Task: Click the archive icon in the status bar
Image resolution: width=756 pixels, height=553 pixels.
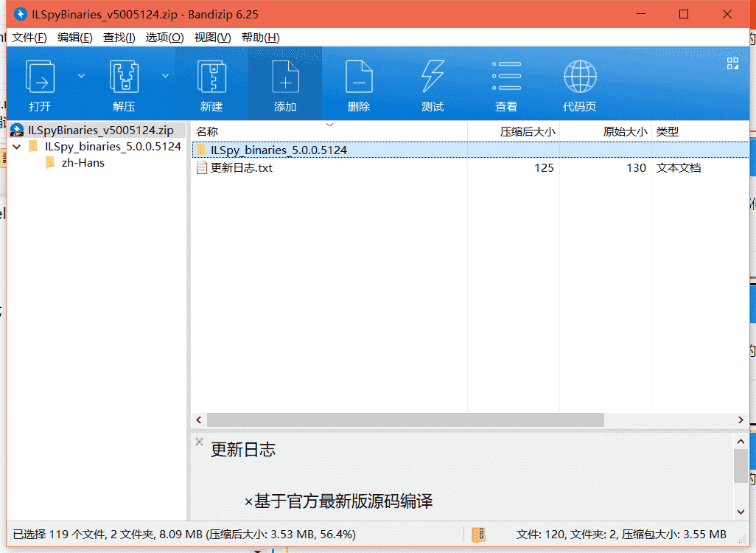Action: click(478, 535)
